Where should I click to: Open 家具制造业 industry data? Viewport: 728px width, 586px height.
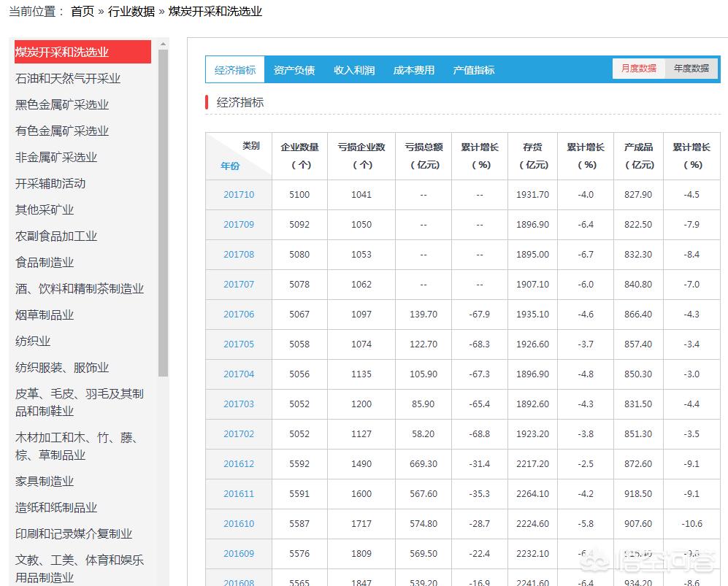click(x=45, y=481)
